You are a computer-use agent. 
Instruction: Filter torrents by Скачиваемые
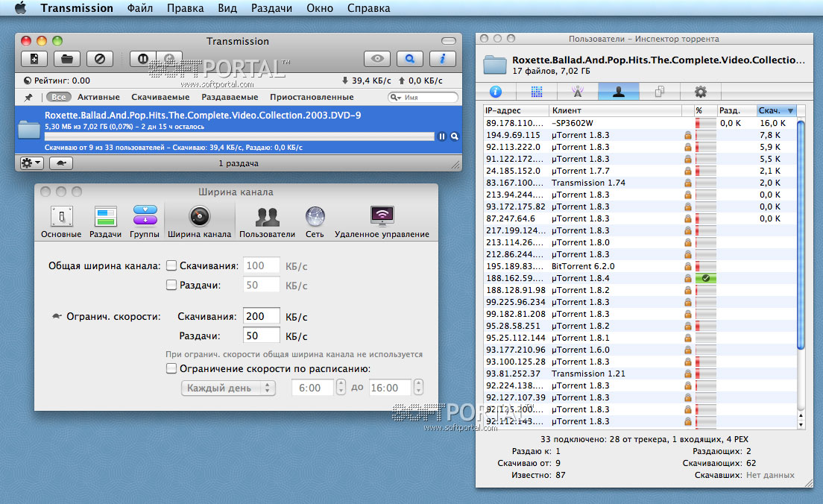[160, 97]
